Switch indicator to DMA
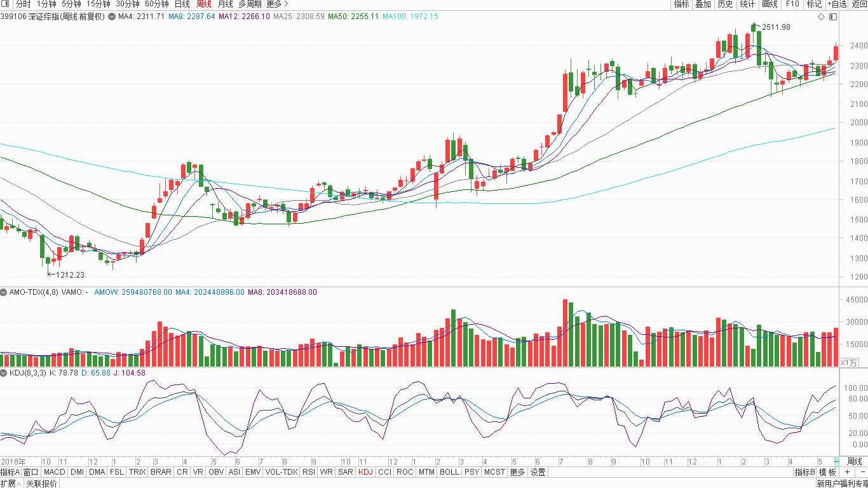Screen dimensions: 868x488 point(97,472)
